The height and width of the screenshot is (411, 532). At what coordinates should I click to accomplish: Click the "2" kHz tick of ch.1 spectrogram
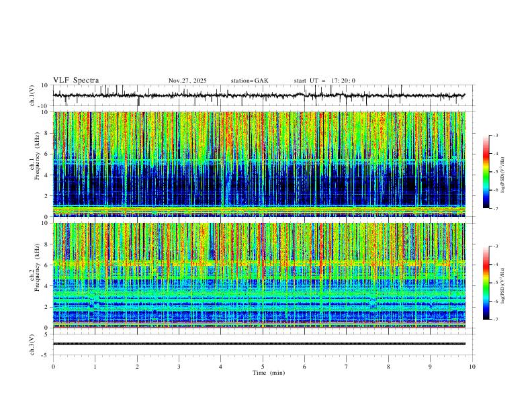click(x=47, y=195)
